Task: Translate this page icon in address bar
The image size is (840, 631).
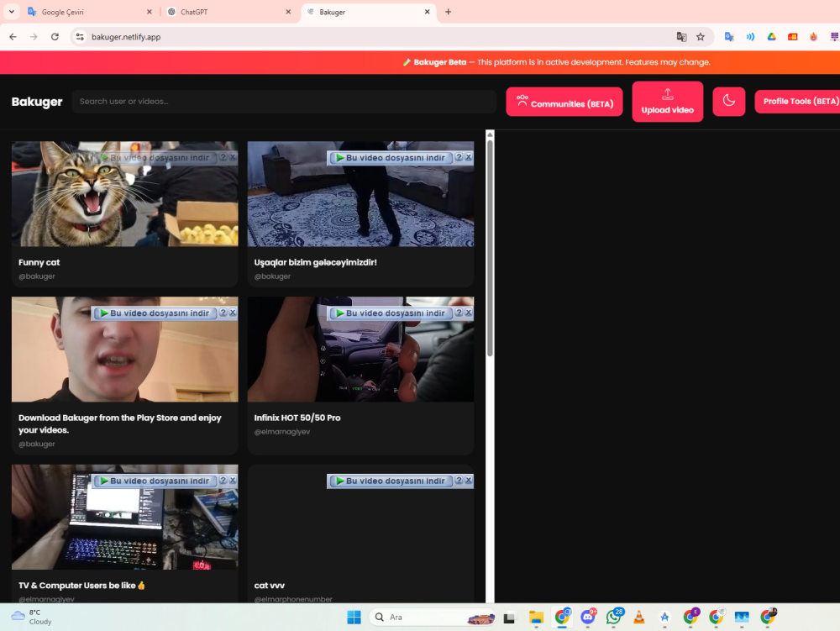Action: coord(681,37)
